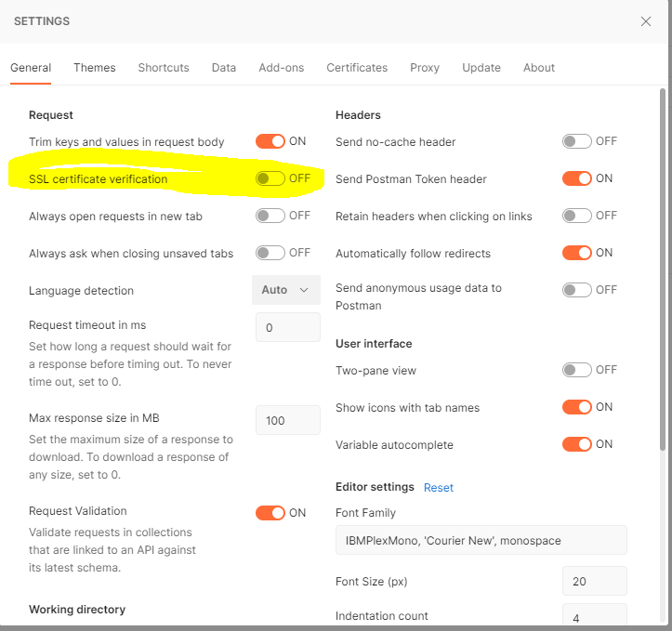The width and height of the screenshot is (672, 631).
Task: Open the Language detection Auto dropdown
Action: 285,290
